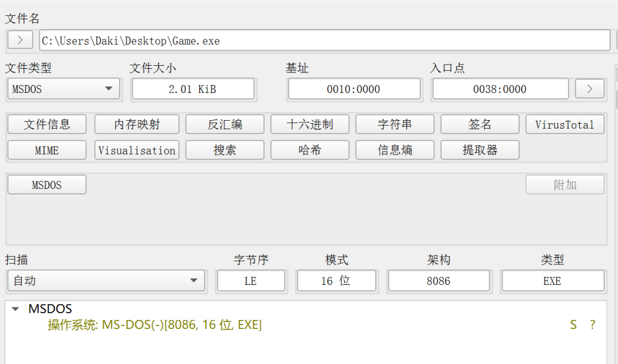Click the 文件信息 button

coord(47,124)
